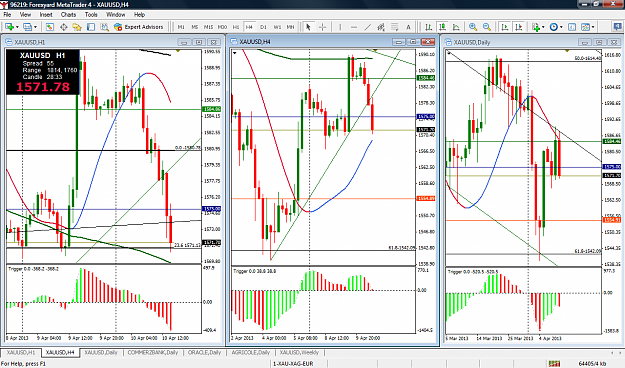Select the Cursor arrow tool
Screen dimensions: 625x368
tap(308, 27)
